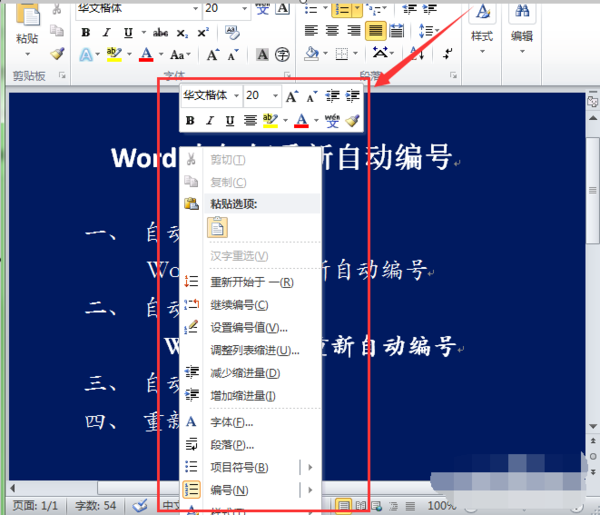This screenshot has height=515, width=600.
Task: Toggle Bold in the ribbon font group
Action: (86, 33)
